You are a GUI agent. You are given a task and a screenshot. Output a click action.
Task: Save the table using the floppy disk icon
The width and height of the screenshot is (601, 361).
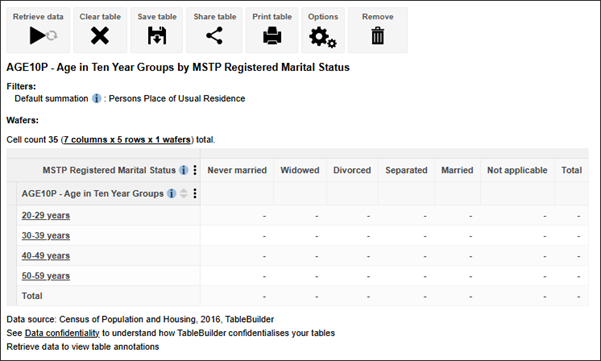[157, 36]
